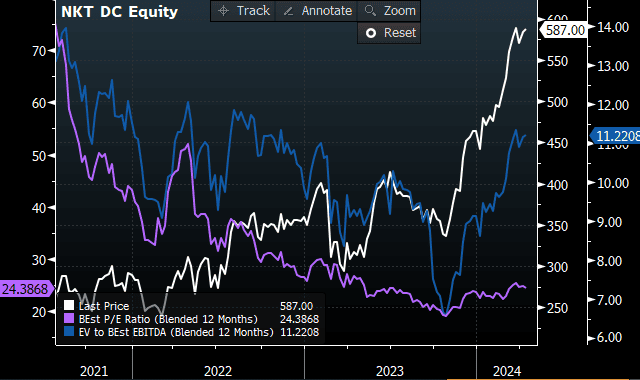Select the Annotate pencil icon
Screen dimensions: 640x380
pos(288,11)
